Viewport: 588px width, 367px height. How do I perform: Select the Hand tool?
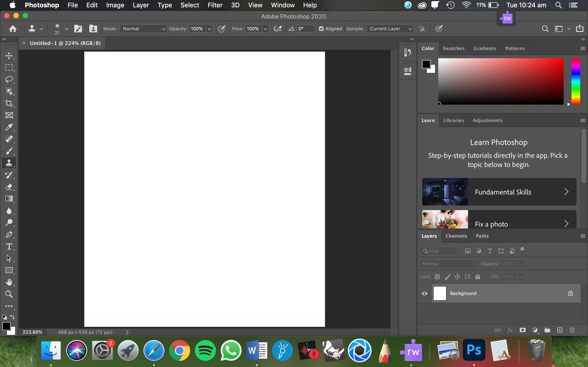(9, 282)
